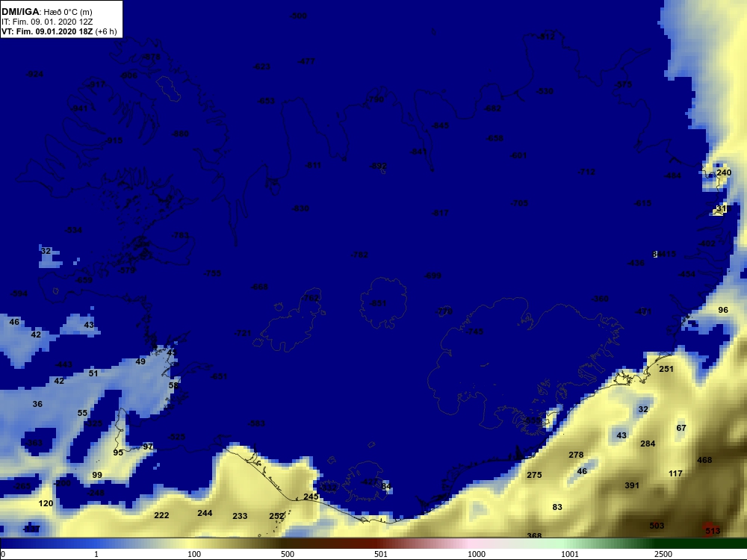Image resolution: width=747 pixels, height=560 pixels.
Task: Click the map value "-745"
Action: [x=474, y=332]
